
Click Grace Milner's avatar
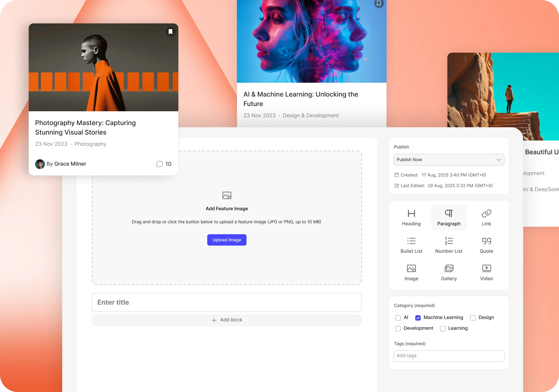(x=40, y=164)
